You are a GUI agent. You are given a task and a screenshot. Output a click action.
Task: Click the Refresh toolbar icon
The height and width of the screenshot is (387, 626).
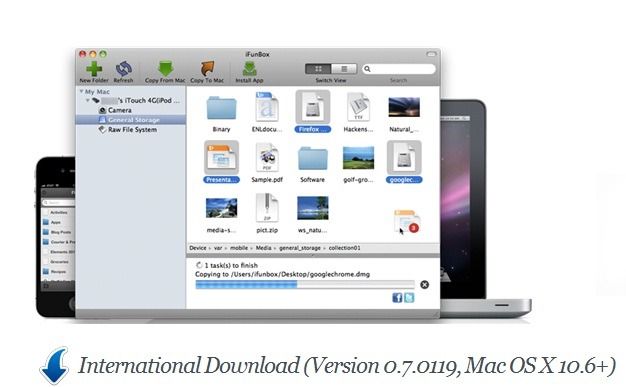pyautogui.click(x=123, y=69)
